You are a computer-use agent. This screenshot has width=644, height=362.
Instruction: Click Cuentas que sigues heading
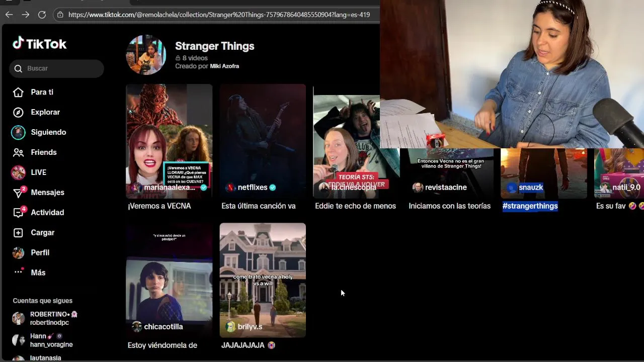pyautogui.click(x=43, y=301)
